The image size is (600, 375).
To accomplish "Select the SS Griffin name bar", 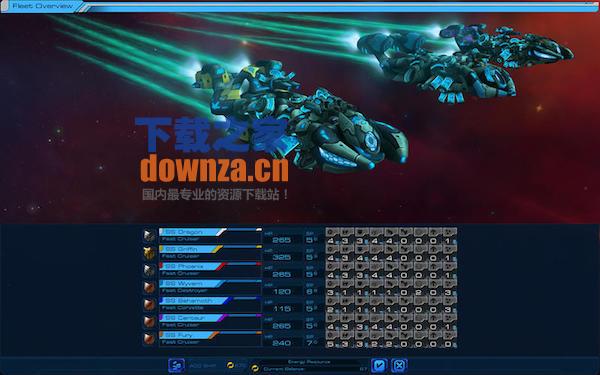I will click(191, 249).
